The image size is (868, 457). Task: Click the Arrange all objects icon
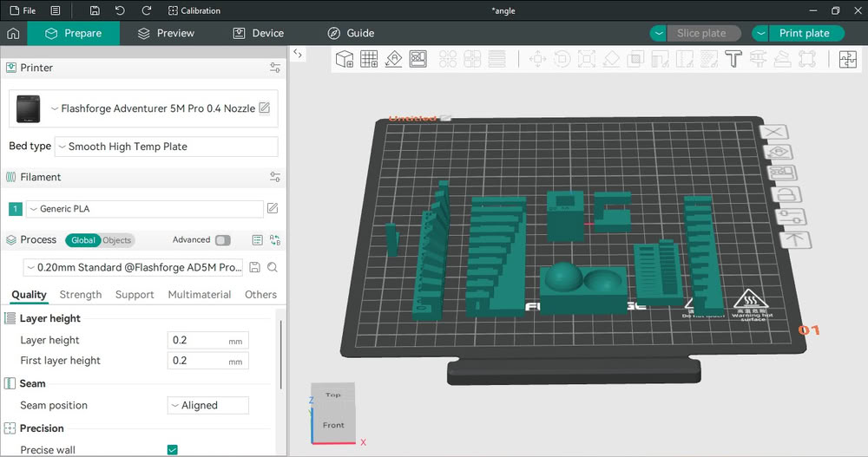tap(418, 59)
